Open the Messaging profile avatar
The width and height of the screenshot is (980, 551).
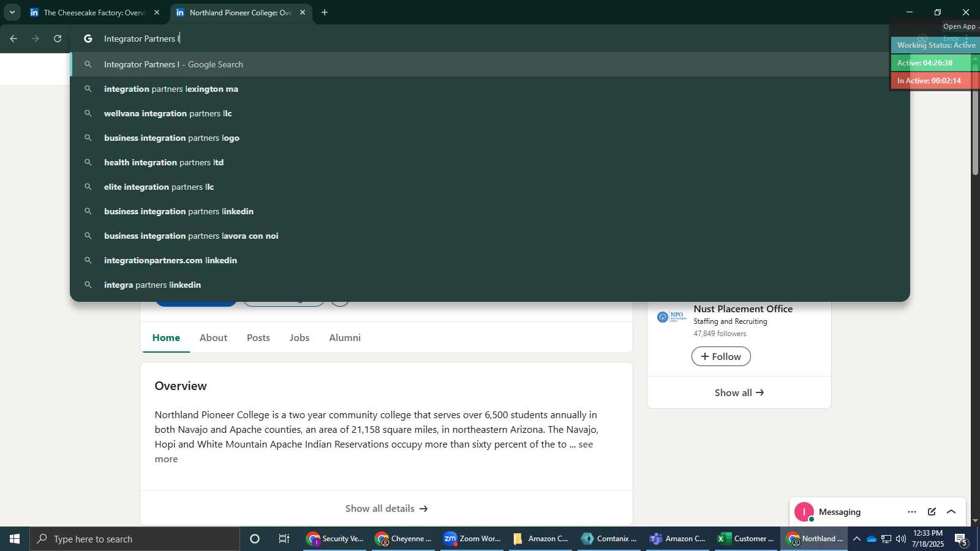tap(804, 512)
